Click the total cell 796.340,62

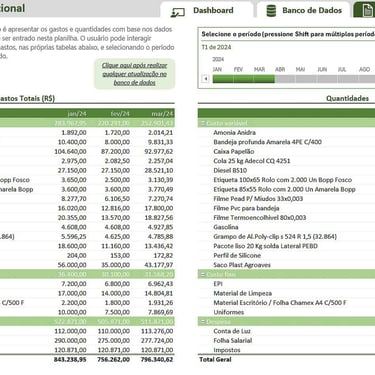[x=157, y=360]
